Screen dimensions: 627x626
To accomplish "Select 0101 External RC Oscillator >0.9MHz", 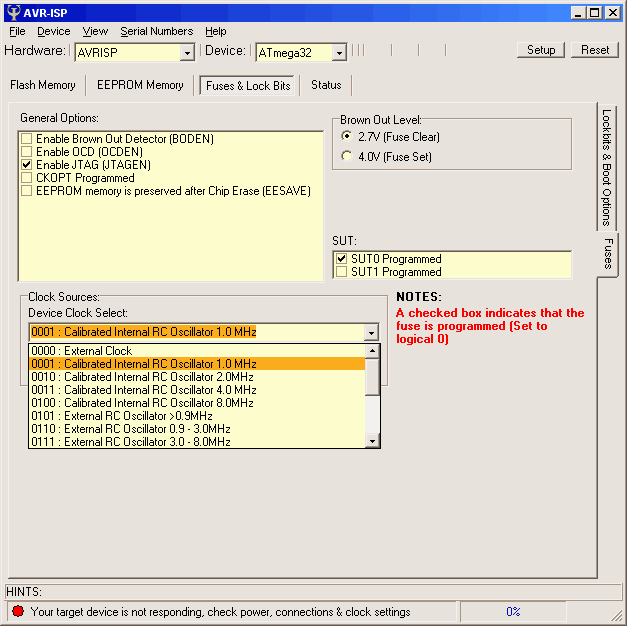I will point(197,416).
